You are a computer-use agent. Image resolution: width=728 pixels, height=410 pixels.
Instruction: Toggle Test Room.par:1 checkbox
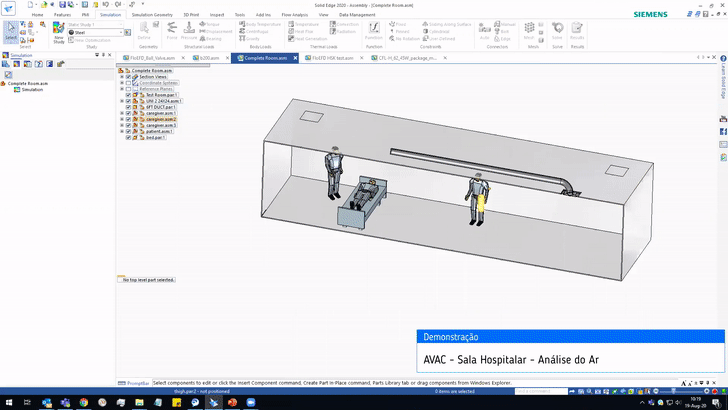click(x=129, y=95)
